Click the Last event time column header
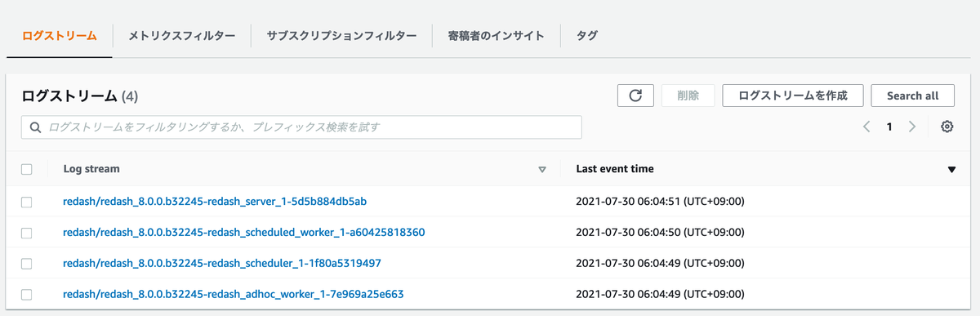The height and width of the screenshot is (316, 980). click(614, 169)
